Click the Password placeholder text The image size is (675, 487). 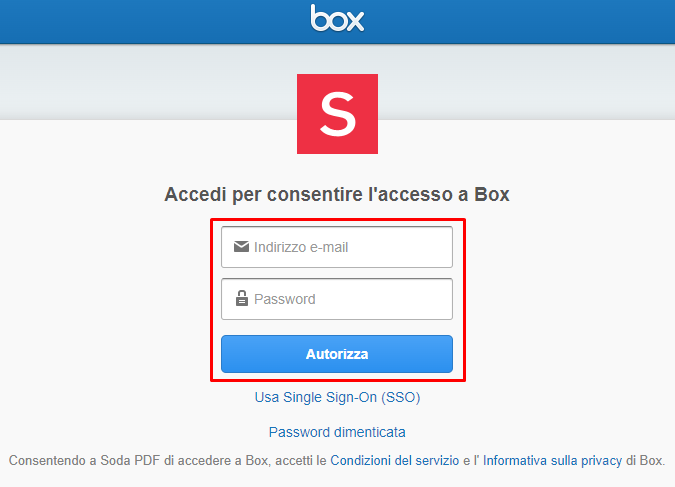coord(285,299)
